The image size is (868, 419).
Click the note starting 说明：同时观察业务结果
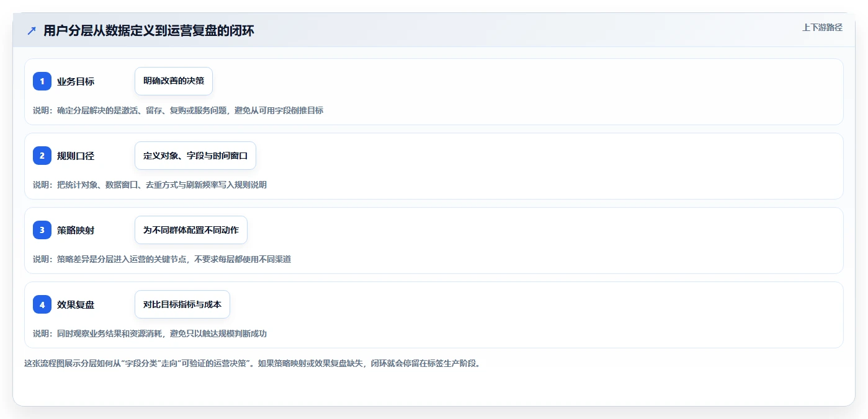point(150,333)
